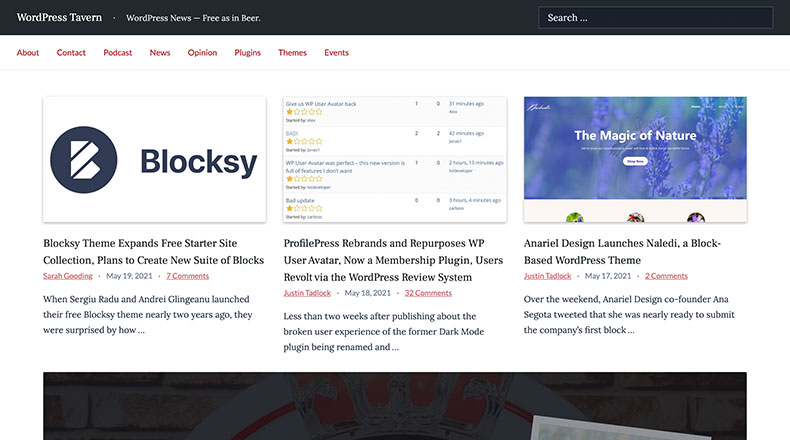The height and width of the screenshot is (440, 790).
Task: Click into the Search field
Action: (655, 18)
